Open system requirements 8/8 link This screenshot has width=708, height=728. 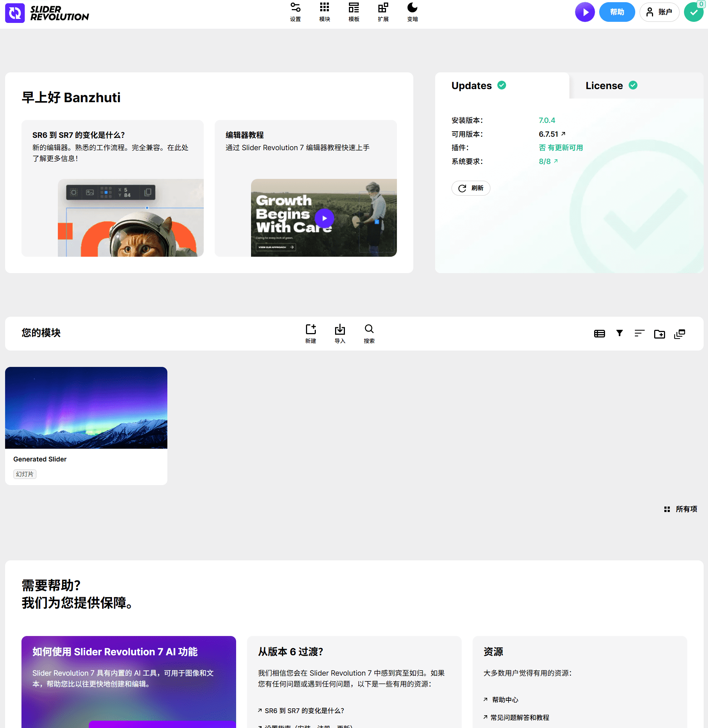[549, 162]
